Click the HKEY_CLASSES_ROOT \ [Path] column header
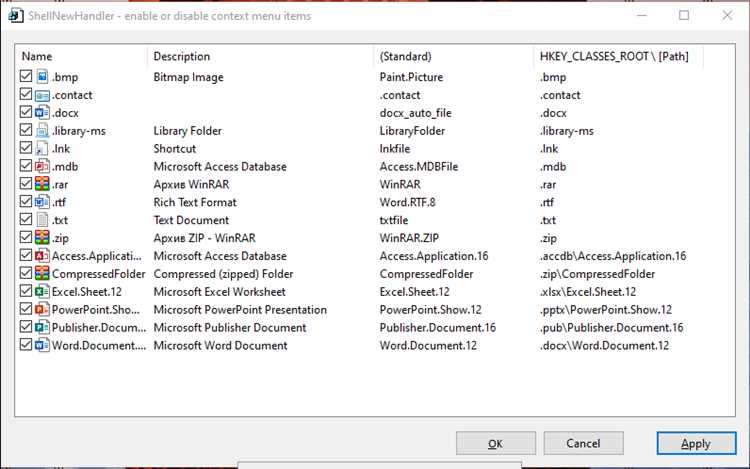 click(618, 56)
